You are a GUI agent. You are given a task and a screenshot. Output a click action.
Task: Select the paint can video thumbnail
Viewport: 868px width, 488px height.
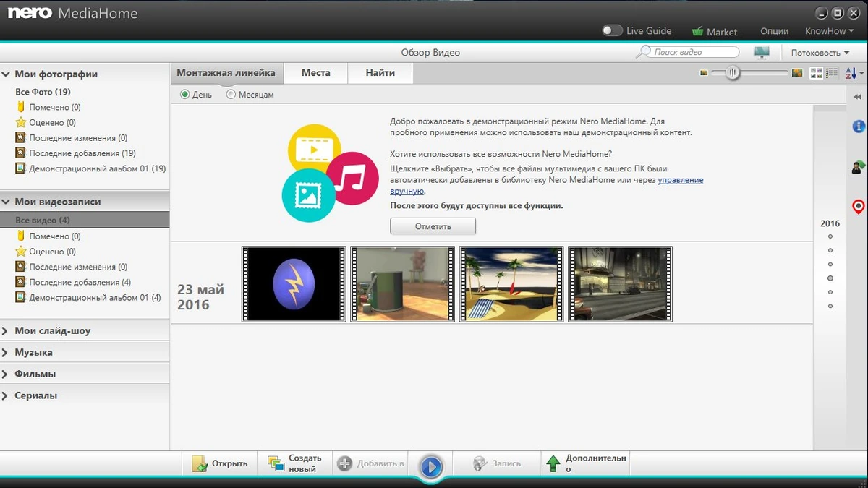(403, 284)
